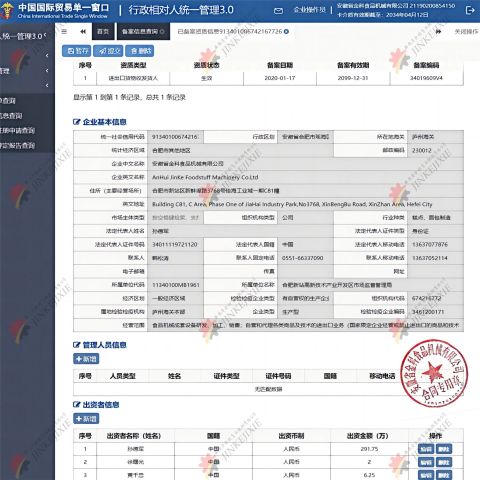Delete the investor row with amount 291.75
The height and width of the screenshot is (480, 480).
coord(444,449)
